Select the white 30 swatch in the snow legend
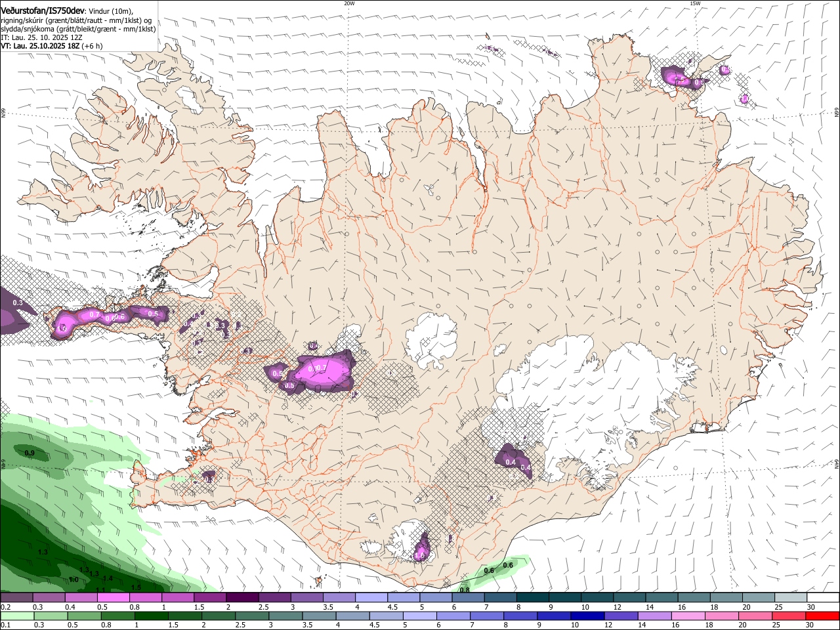 824,597
